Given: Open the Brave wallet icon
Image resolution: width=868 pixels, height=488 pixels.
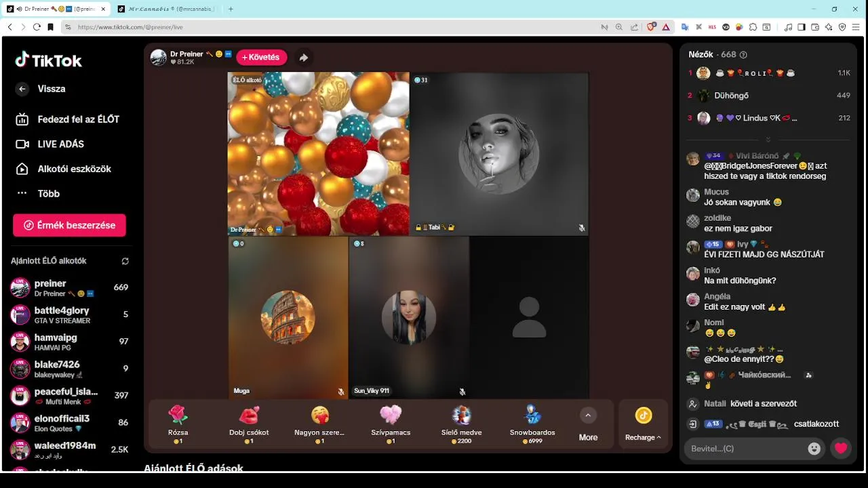Looking at the screenshot, I should coord(815,27).
